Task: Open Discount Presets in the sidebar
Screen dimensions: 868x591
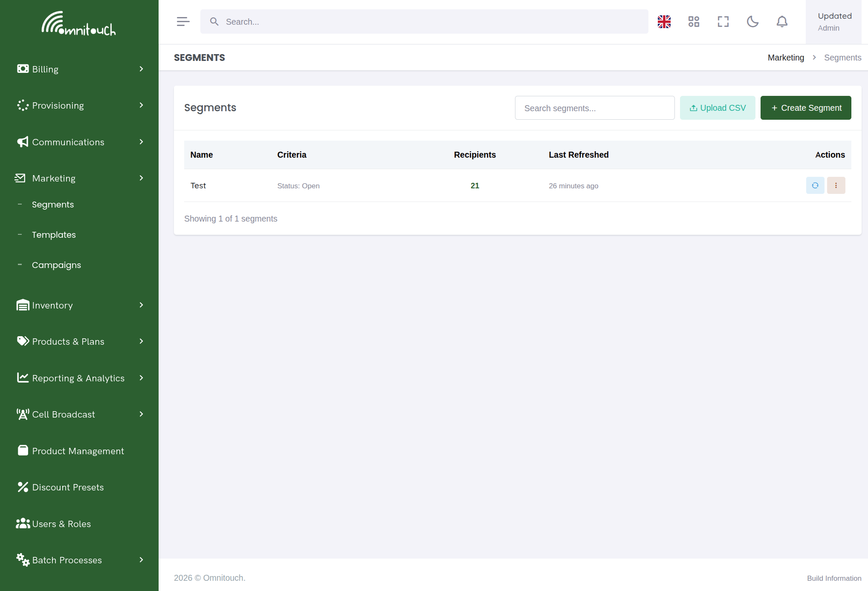Action: tap(68, 487)
